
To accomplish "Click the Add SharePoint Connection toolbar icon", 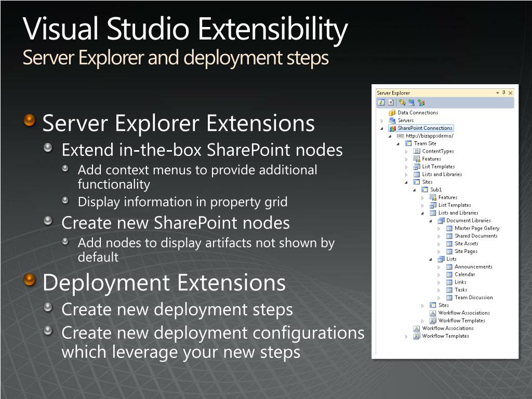I will click(x=421, y=102).
